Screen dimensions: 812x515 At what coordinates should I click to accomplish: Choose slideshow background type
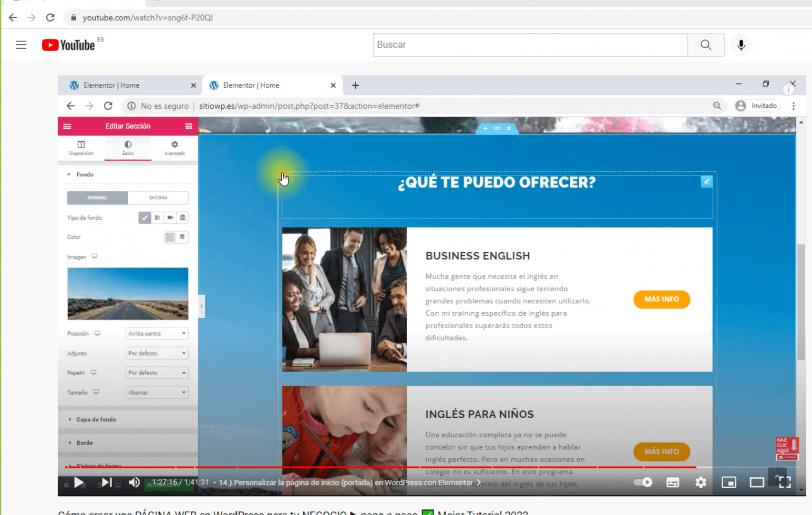click(183, 218)
